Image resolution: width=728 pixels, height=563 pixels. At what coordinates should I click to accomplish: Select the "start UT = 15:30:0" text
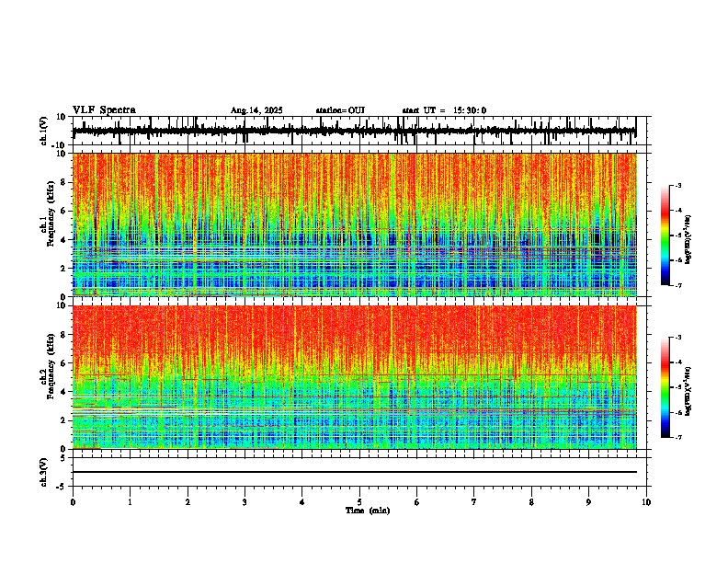(x=444, y=110)
